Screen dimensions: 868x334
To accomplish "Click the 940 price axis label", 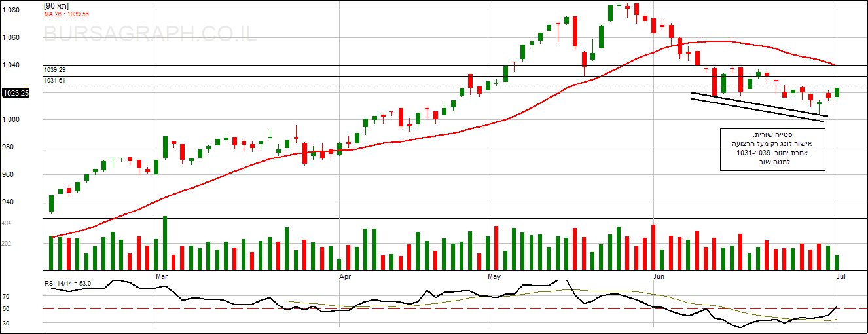I will (x=9, y=202).
